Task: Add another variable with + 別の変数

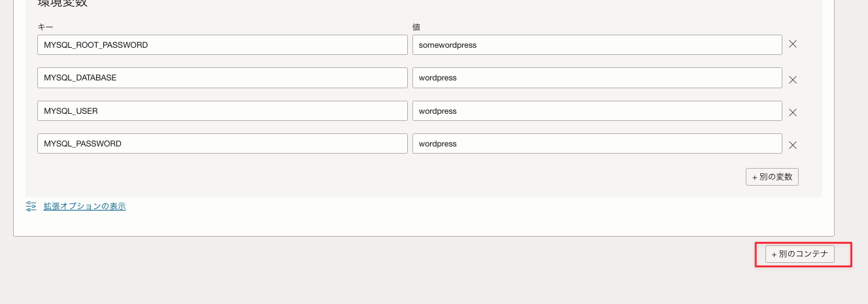Action: point(772,177)
